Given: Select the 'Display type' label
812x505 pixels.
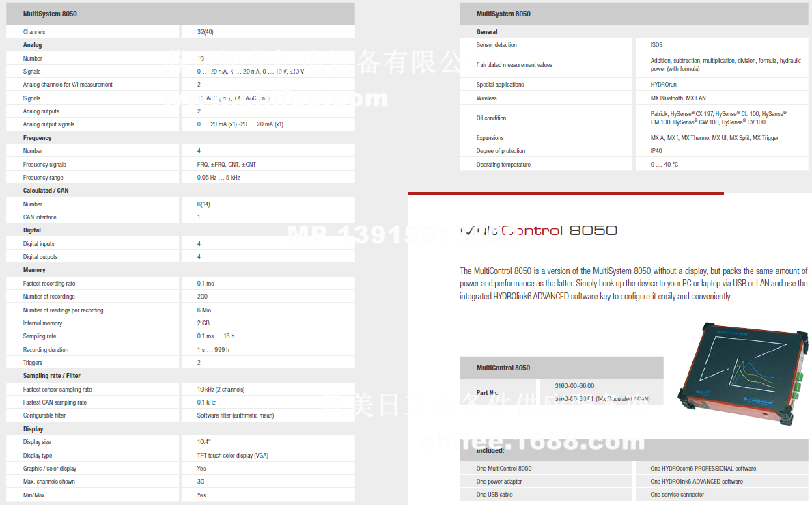Looking at the screenshot, I should click(38, 456).
